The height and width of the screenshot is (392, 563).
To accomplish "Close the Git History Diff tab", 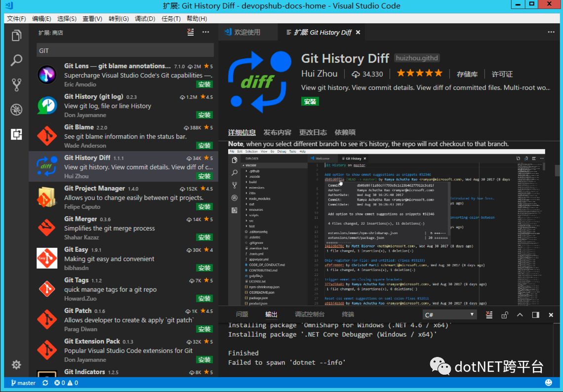I will (358, 32).
